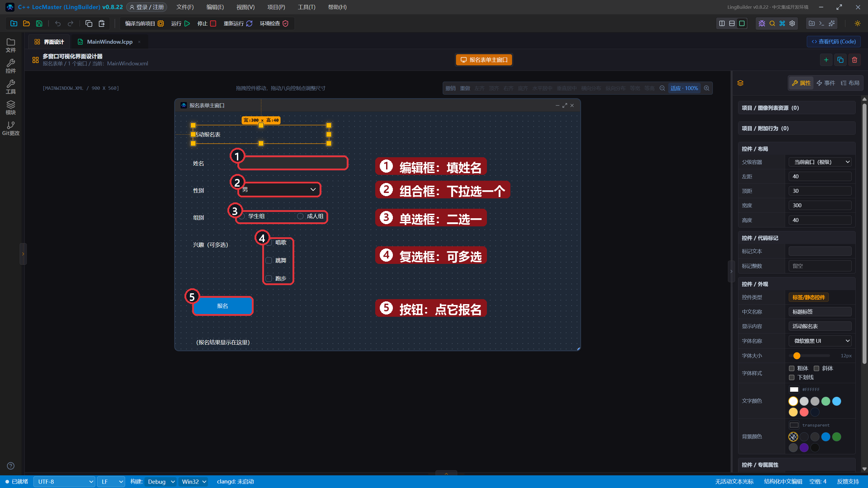Click the green save icon

(x=39, y=23)
